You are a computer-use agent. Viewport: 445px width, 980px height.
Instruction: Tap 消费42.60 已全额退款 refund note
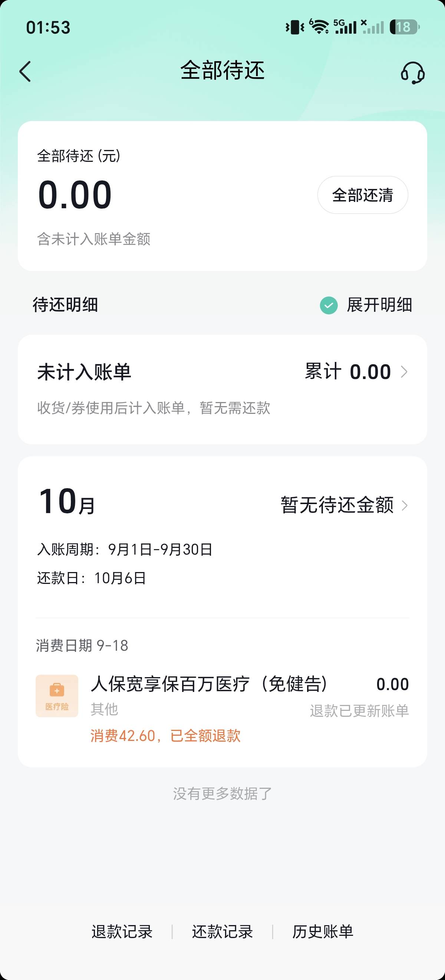click(165, 736)
